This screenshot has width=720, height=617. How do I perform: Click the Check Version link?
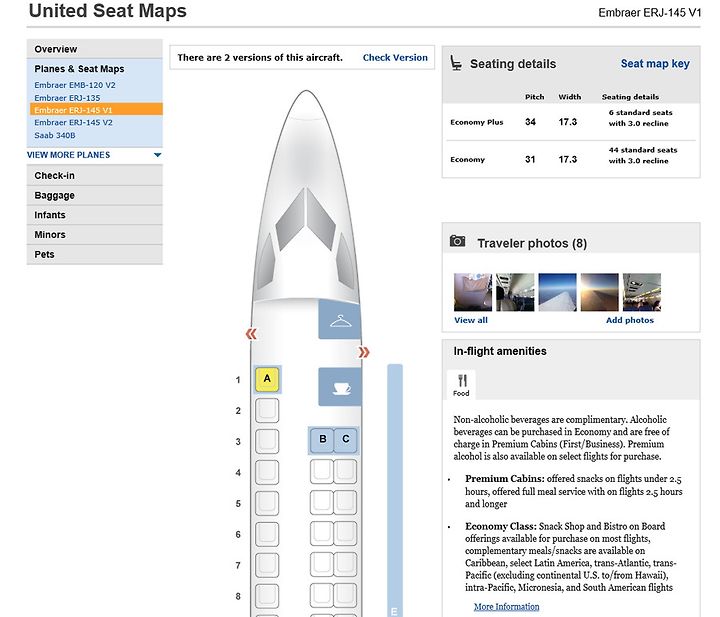(x=395, y=57)
